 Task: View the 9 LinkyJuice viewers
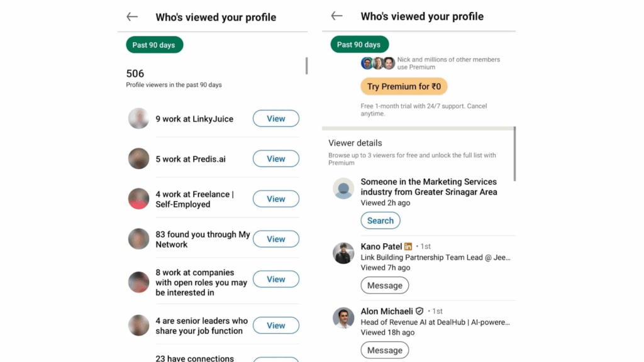click(275, 119)
